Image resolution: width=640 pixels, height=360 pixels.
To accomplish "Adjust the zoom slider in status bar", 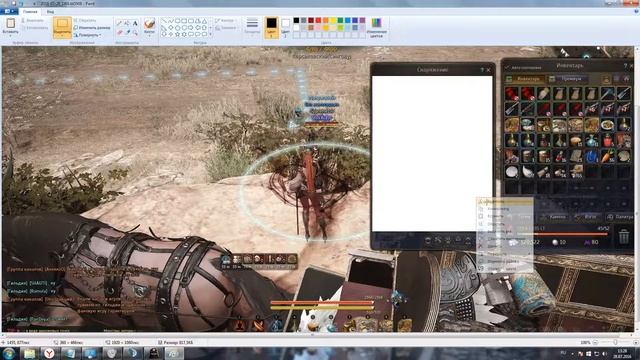I will (x=616, y=342).
